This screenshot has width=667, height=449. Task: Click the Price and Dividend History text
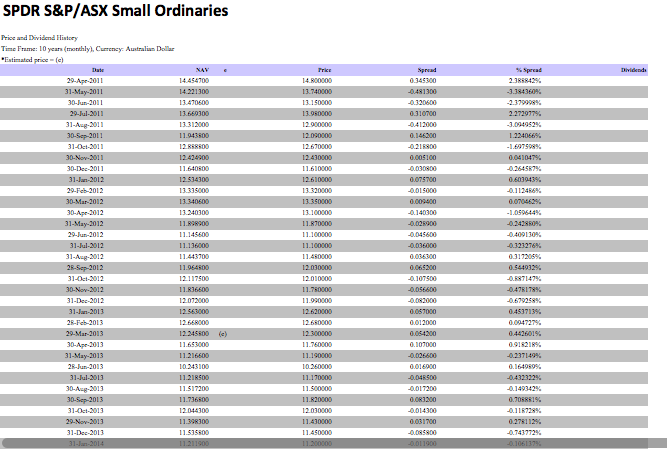pyautogui.click(x=40, y=38)
